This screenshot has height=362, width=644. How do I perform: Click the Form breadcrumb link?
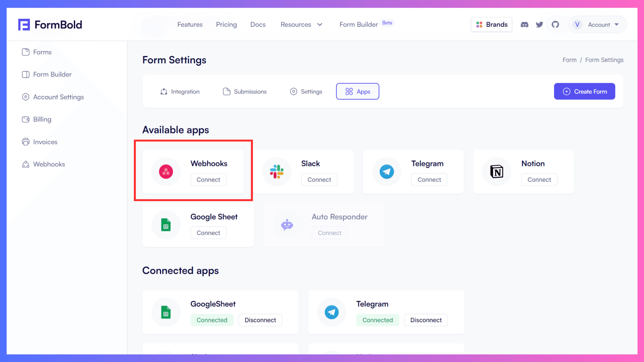569,60
